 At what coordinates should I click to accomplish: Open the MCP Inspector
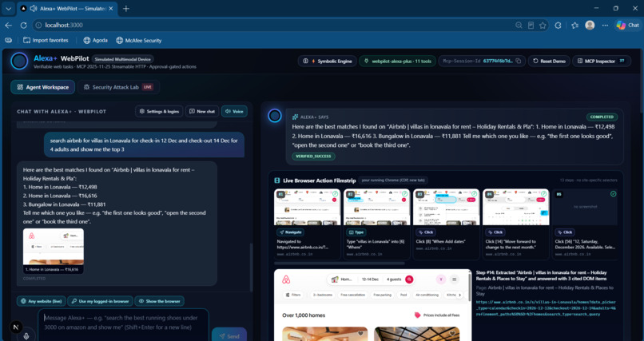coord(602,61)
